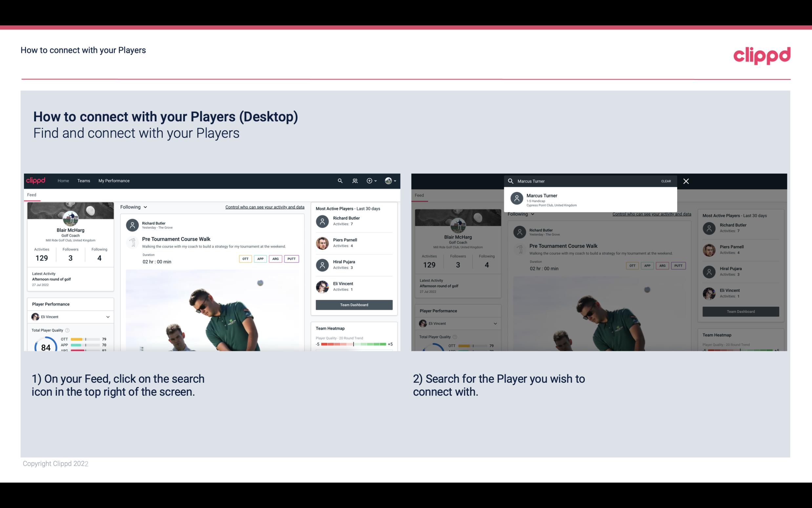Click the Teams navigation icon

[83, 180]
